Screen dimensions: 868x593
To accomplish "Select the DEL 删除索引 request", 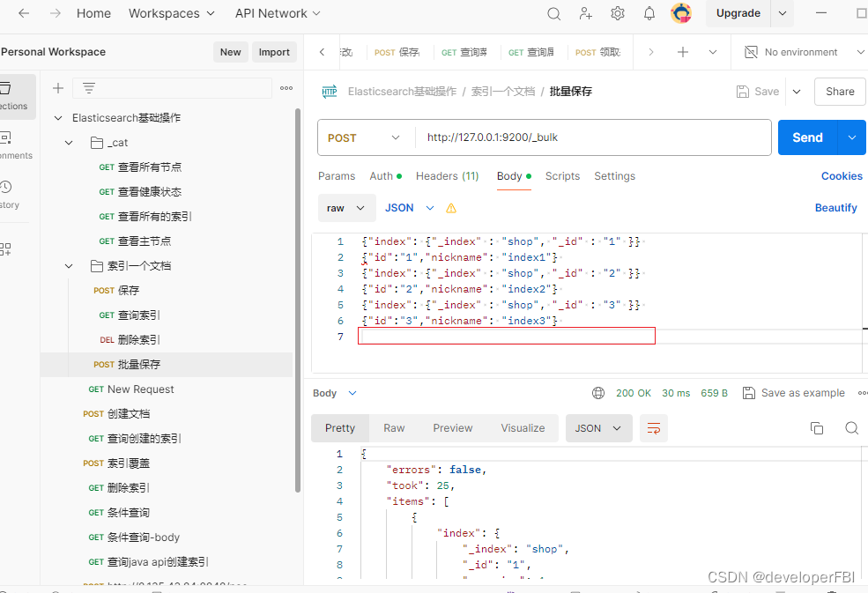I will tap(166, 340).
